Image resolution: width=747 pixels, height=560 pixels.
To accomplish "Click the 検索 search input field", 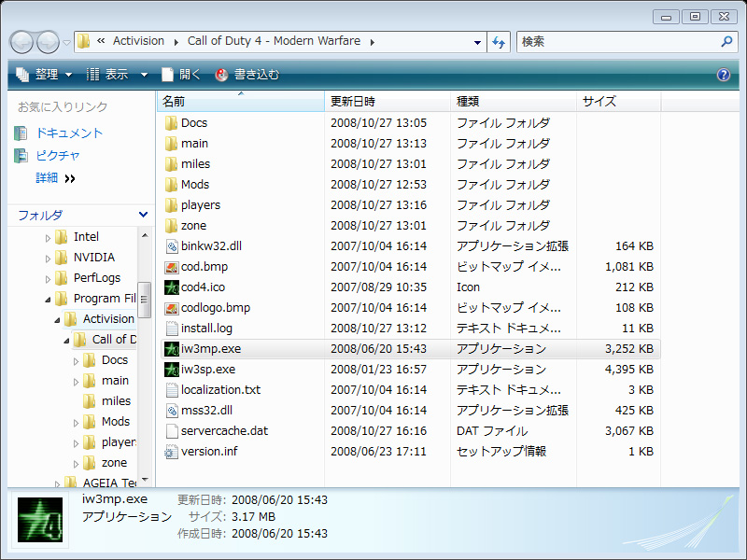I will tap(616, 42).
